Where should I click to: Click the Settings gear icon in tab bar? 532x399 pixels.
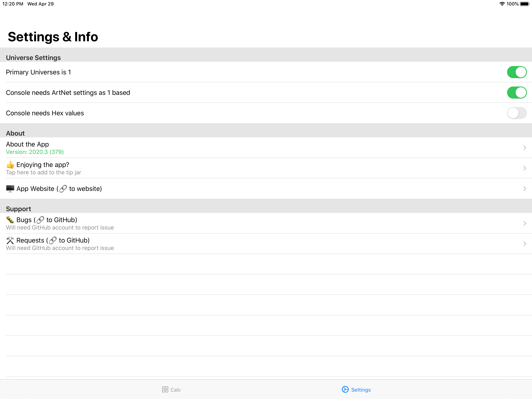pos(345,389)
